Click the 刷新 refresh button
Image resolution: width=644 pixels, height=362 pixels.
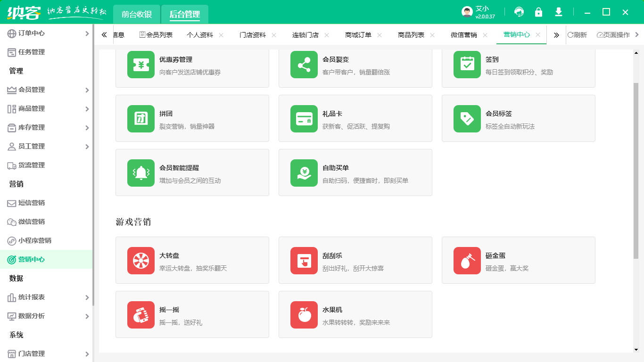click(577, 35)
